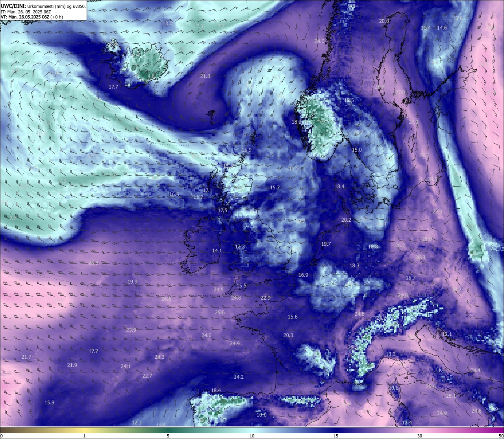The height and width of the screenshot is (439, 504).
Task: Click the 24.1 value west of Biscay
Action: click(x=126, y=366)
